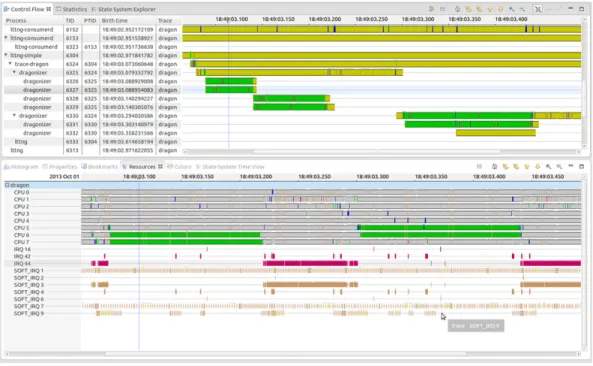Click the yellow state bar for dragonizer 6332
This screenshot has height=366, width=593.
[x=496, y=133]
